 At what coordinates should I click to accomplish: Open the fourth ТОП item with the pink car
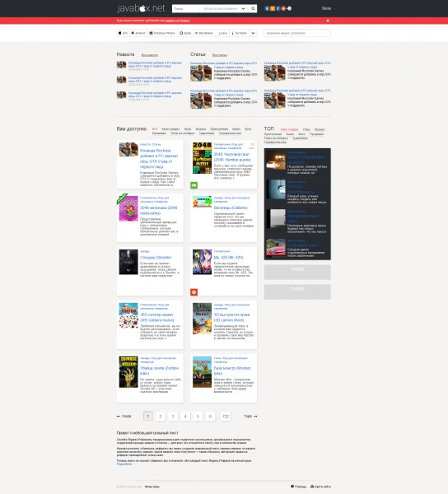pos(276,248)
